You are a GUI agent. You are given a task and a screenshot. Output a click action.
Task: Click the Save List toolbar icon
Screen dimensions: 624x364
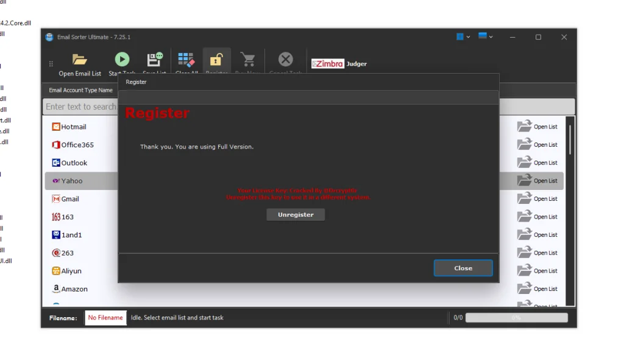pyautogui.click(x=154, y=59)
